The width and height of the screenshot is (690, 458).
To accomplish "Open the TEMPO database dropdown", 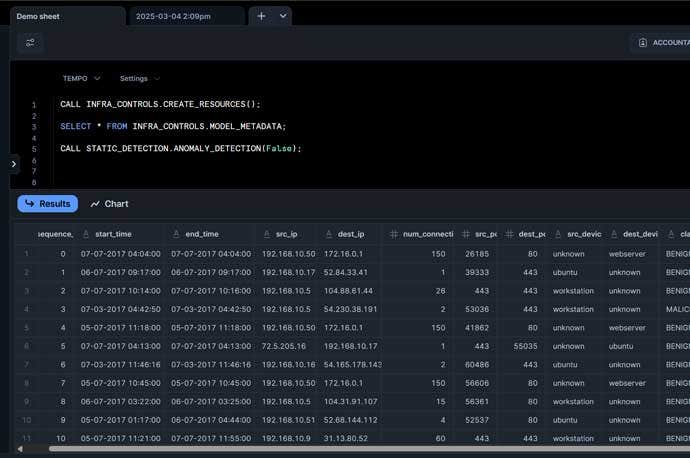I will [x=81, y=78].
